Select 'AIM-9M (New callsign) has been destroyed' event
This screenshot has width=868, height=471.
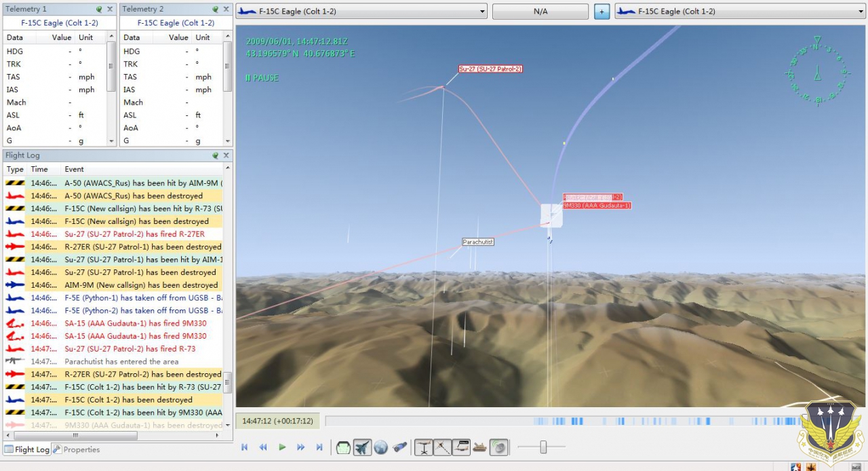point(113,285)
